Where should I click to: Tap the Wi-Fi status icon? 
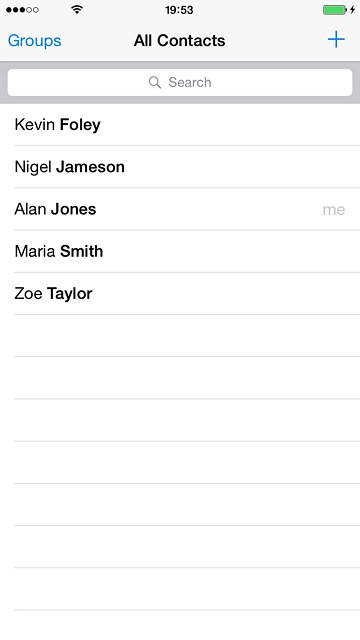77,9
